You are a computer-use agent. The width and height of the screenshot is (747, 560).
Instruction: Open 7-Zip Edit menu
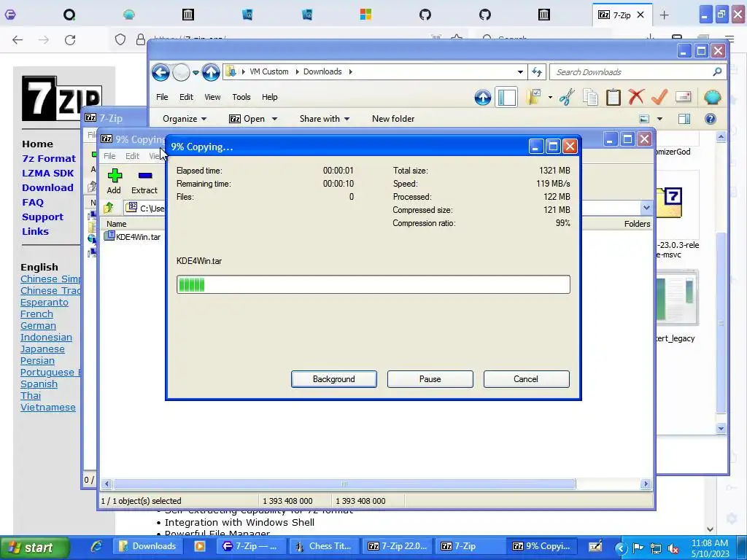pyautogui.click(x=132, y=156)
